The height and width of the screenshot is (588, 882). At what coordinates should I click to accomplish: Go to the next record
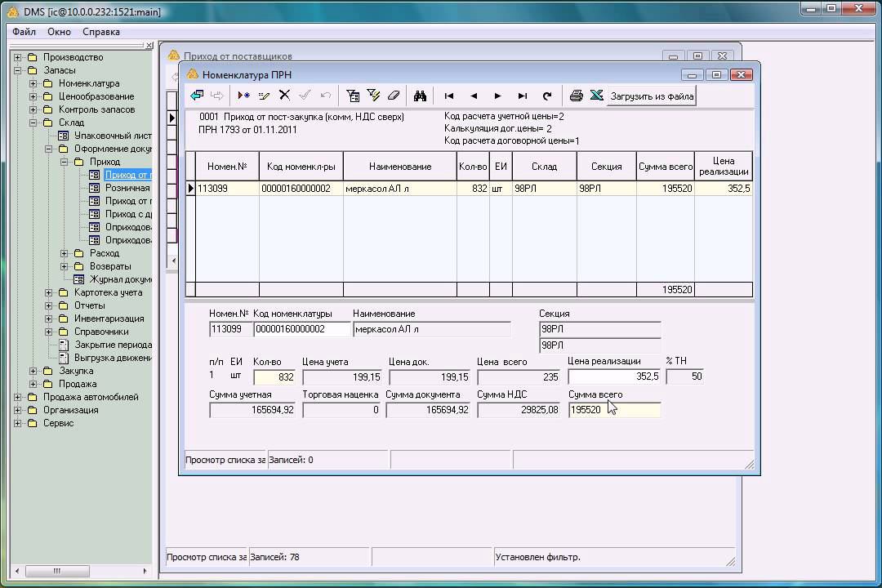[x=498, y=96]
